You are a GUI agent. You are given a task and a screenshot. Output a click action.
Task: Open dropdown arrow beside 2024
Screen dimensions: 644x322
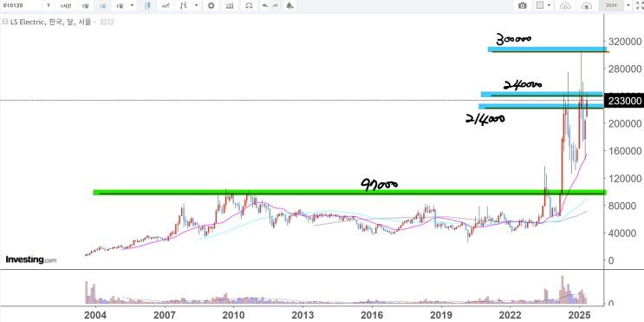pyautogui.click(x=628, y=5)
